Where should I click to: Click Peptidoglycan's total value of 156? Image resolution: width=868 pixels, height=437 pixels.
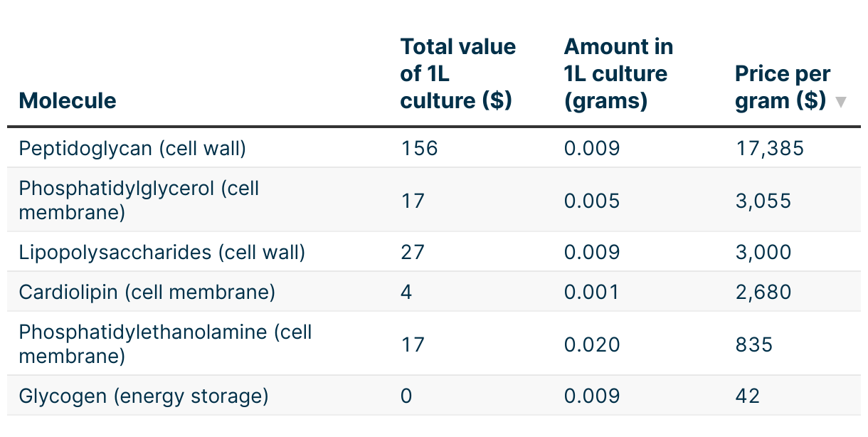pos(419,148)
